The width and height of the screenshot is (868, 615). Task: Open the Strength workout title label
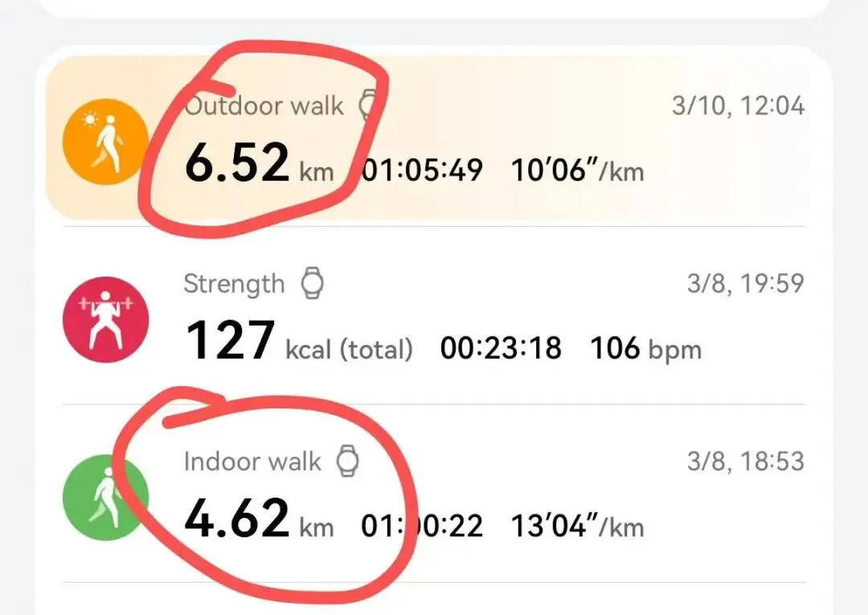coord(234,284)
